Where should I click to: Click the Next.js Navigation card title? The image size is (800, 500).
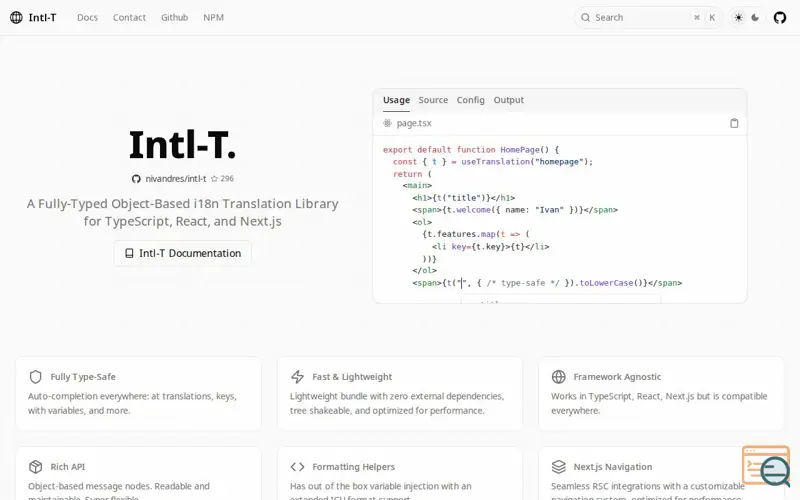pos(613,466)
